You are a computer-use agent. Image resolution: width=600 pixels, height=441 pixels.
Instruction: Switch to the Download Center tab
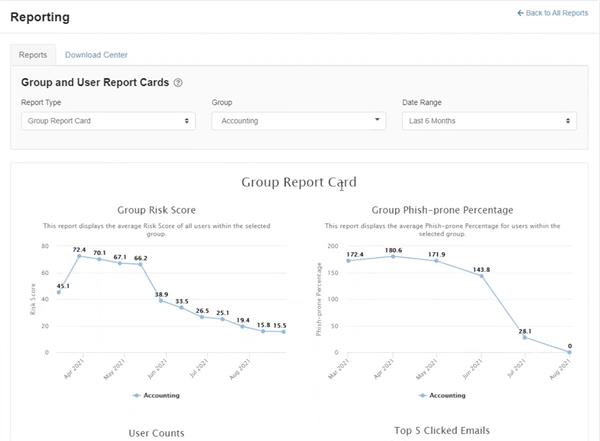(x=96, y=55)
